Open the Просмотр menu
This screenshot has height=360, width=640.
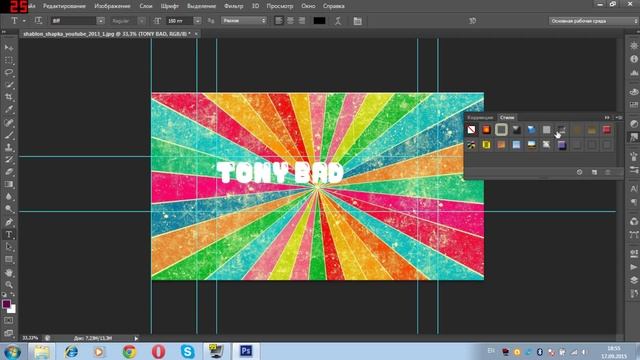(280, 6)
